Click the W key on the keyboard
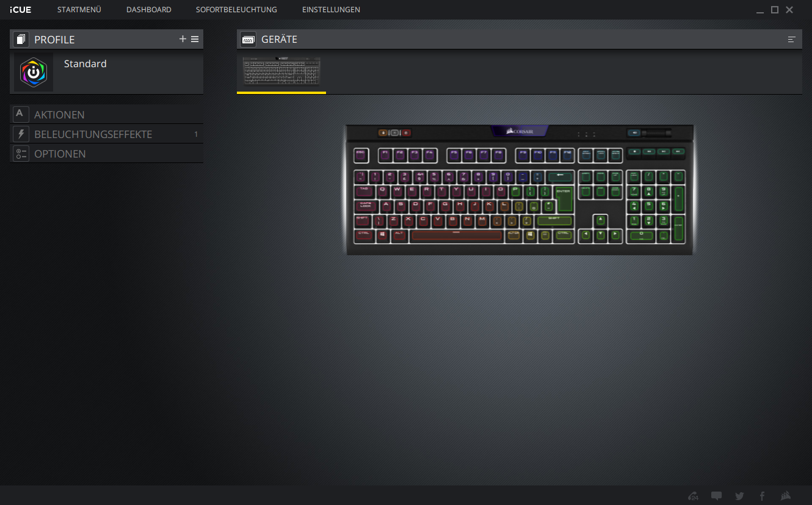Screen dimensions: 812x505 397,191
